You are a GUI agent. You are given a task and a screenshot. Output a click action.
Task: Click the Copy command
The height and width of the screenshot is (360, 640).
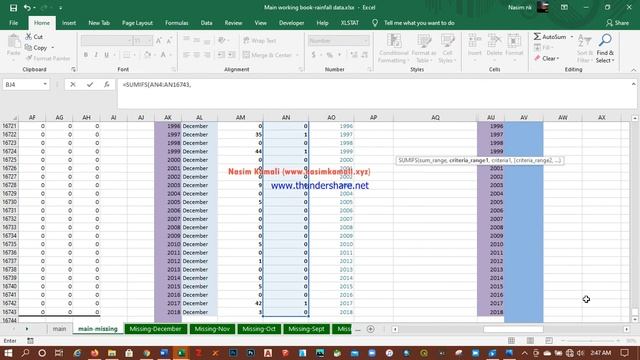[36, 48]
